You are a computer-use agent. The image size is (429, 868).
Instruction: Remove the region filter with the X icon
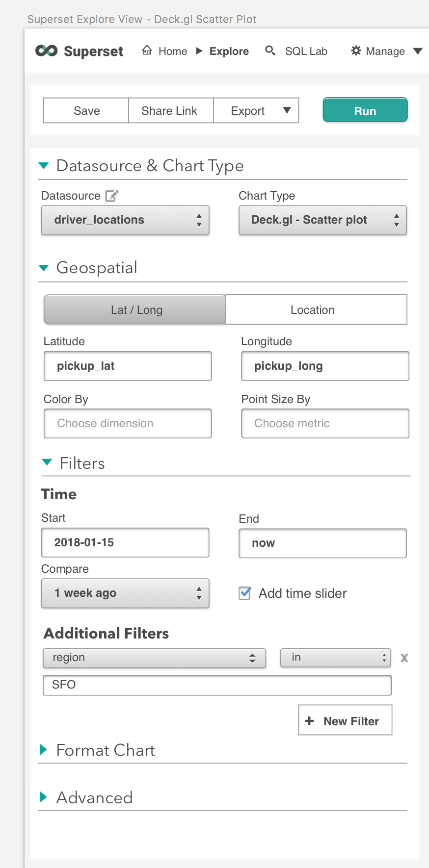[x=404, y=658]
